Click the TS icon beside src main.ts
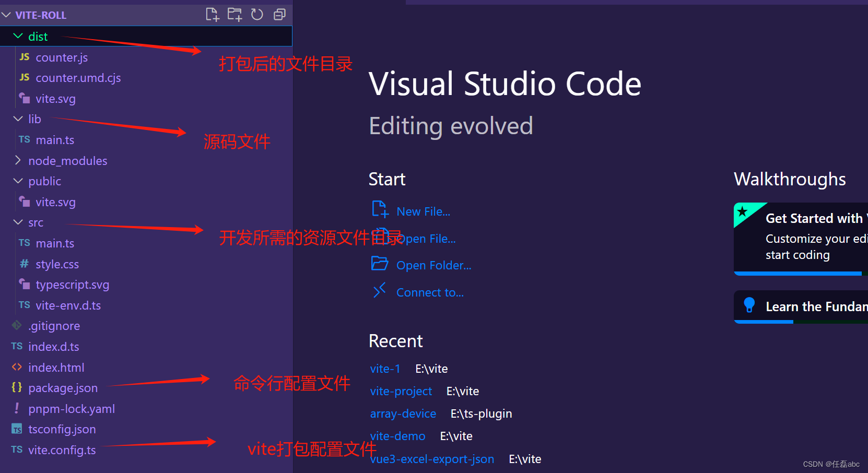 pyautogui.click(x=25, y=243)
